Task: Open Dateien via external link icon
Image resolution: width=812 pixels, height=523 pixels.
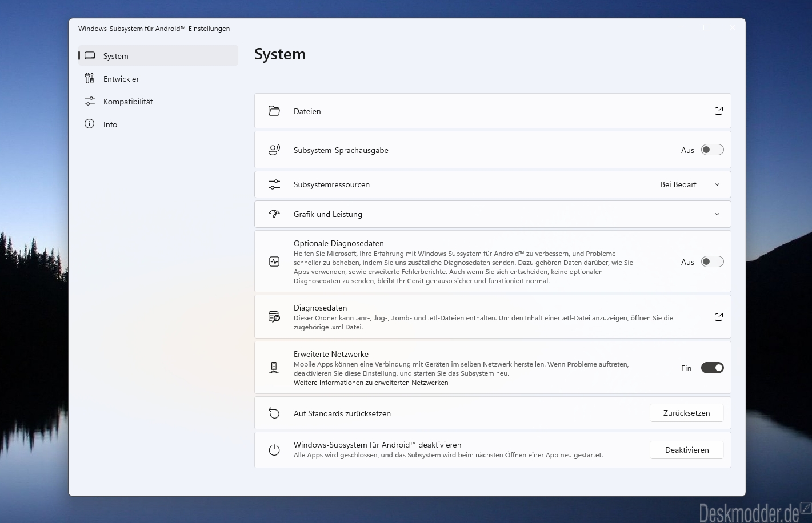Action: [718, 111]
